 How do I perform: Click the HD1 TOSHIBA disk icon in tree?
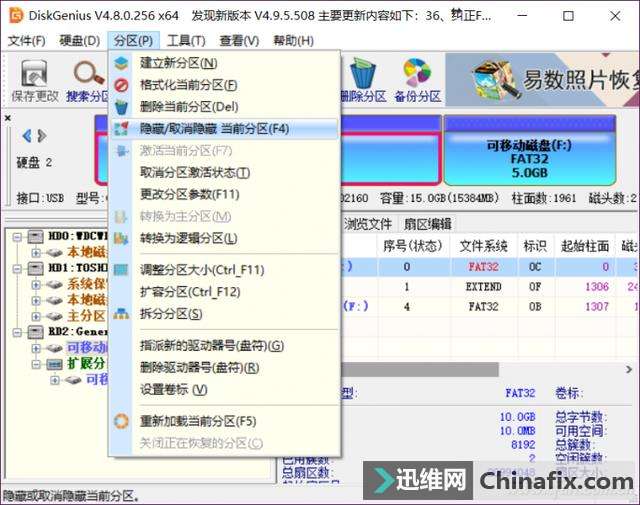point(36,269)
